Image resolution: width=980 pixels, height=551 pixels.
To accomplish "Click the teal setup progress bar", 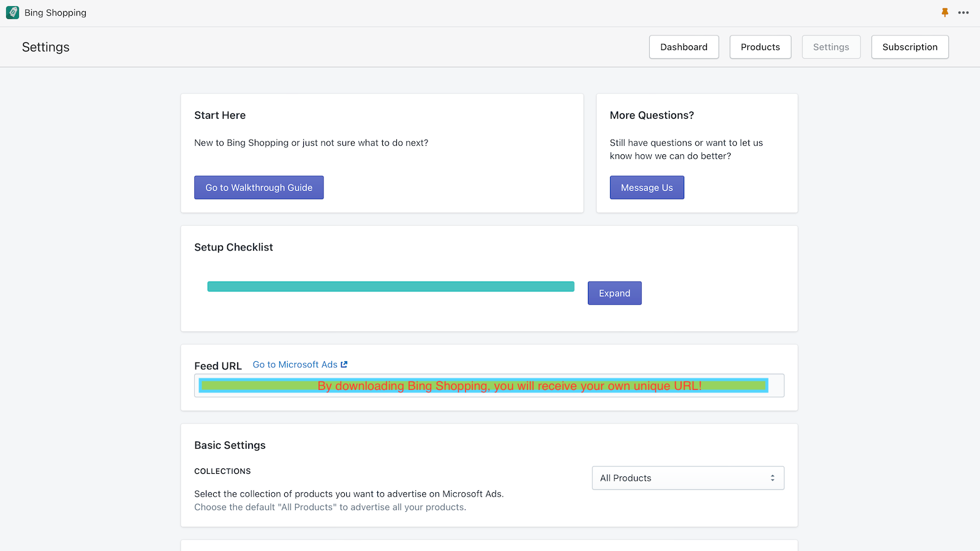I will tap(390, 286).
